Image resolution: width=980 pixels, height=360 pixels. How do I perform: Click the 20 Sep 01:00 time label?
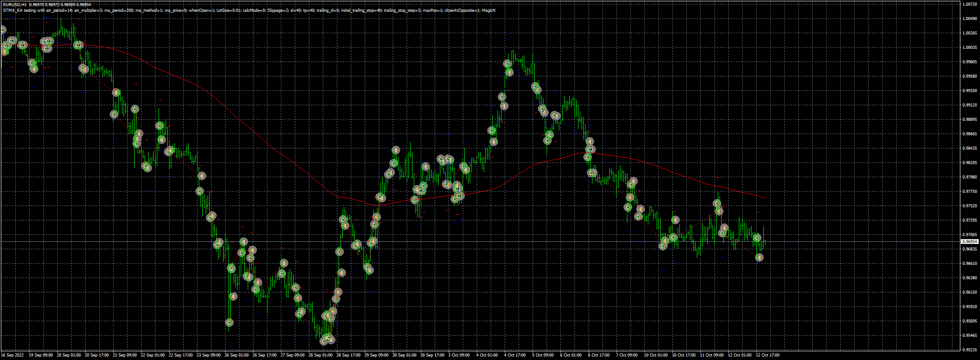[x=69, y=355]
